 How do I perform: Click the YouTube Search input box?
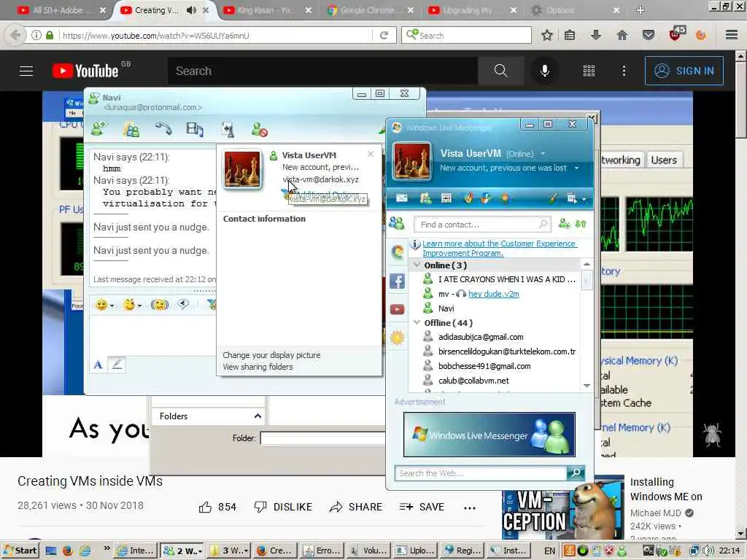click(322, 71)
